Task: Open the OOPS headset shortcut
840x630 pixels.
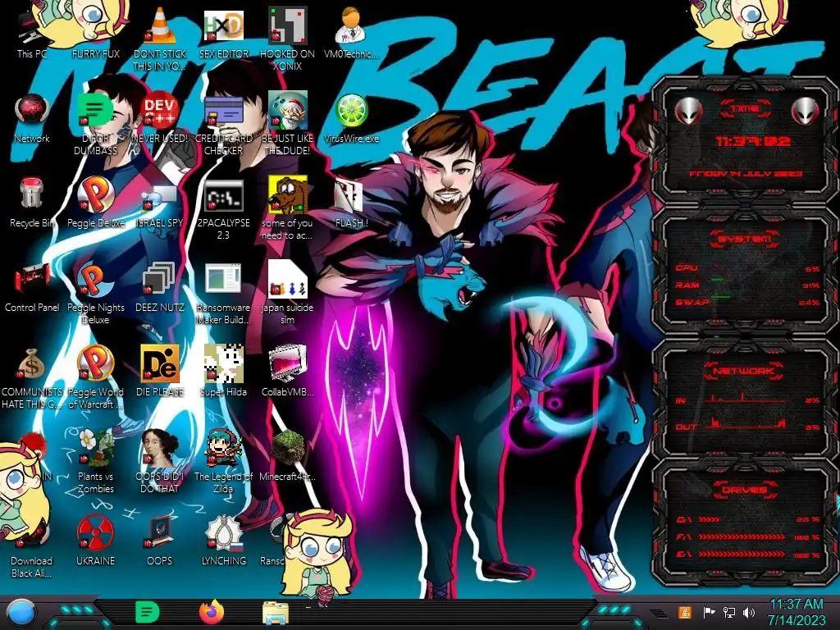Action: [160, 541]
